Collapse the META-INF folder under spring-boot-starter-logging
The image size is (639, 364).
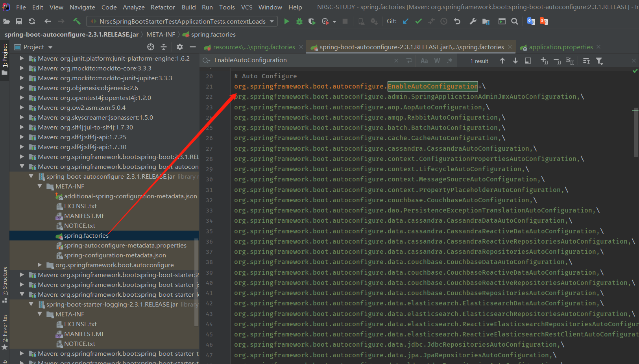click(39, 314)
